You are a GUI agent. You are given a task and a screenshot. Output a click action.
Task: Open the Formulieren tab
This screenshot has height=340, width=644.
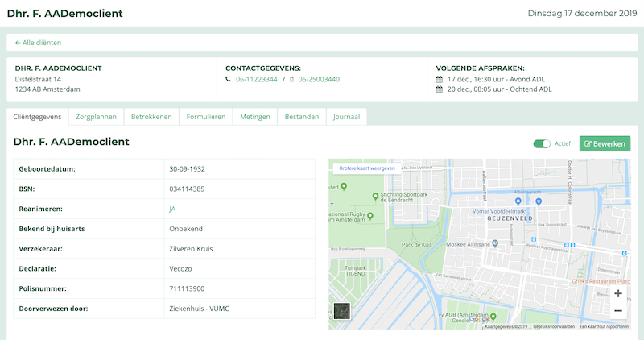click(205, 117)
